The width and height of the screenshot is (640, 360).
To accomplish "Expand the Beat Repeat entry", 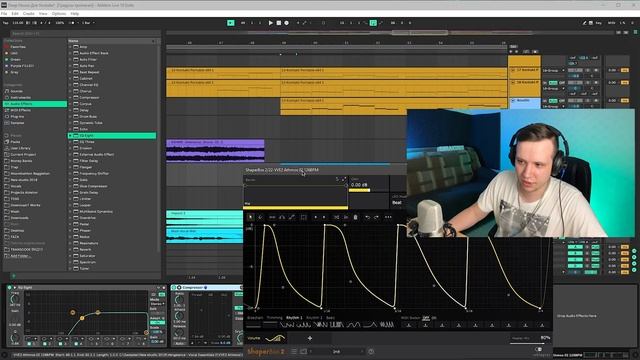I will 70,72.
